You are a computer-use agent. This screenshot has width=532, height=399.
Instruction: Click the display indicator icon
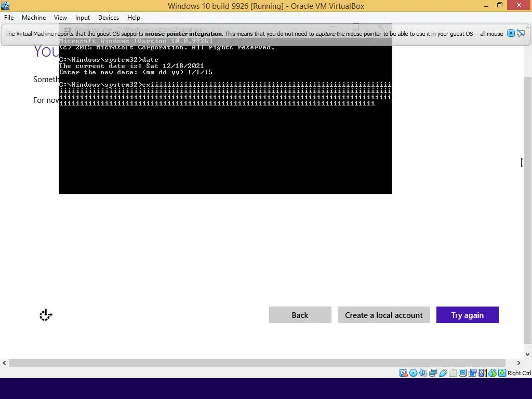[462, 373]
